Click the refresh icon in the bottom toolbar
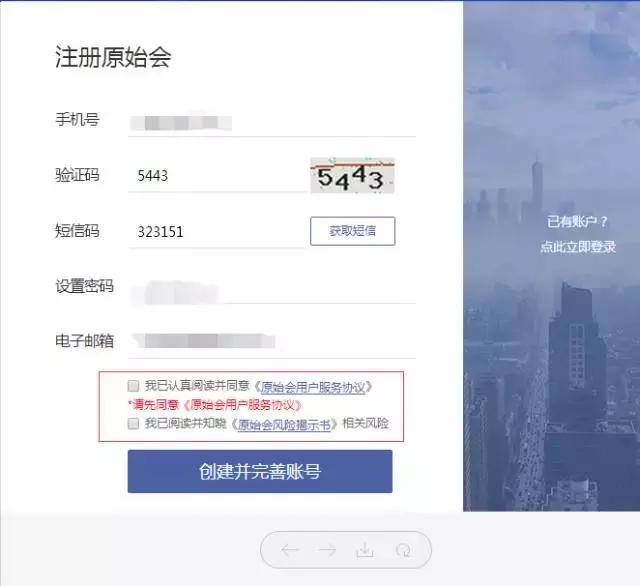The height and width of the screenshot is (586, 640). click(x=403, y=550)
